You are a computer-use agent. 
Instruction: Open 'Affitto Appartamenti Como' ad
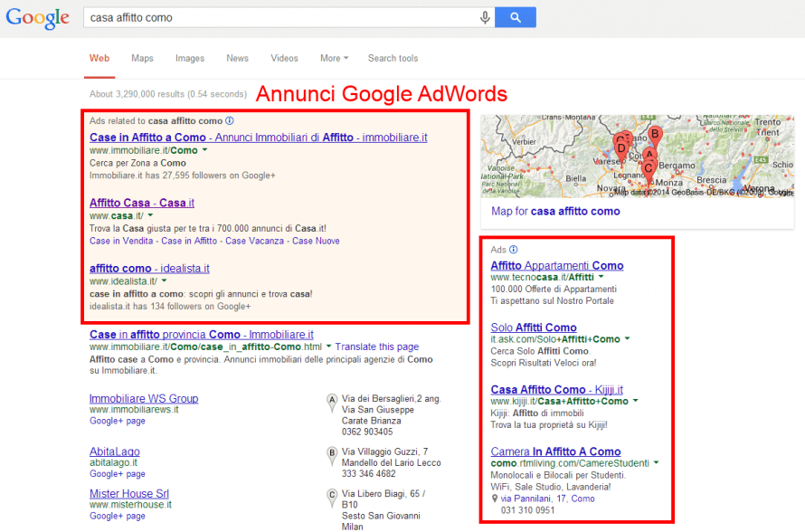[x=557, y=265]
